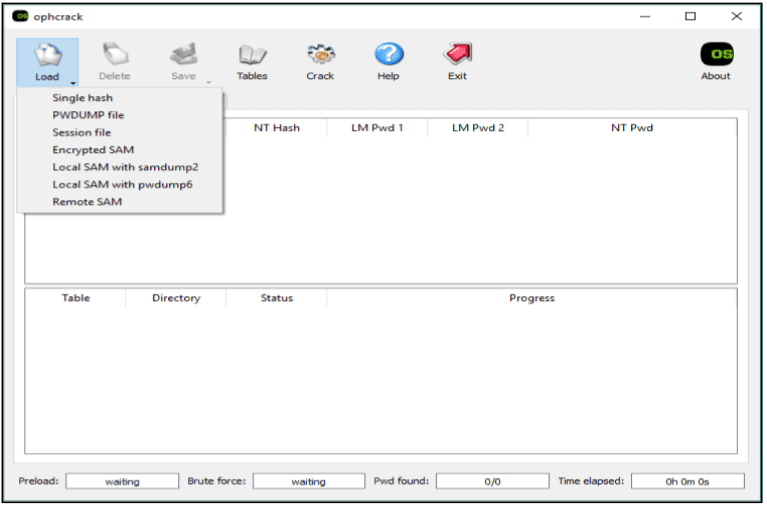
Task: Collapse the Load dropdown arrow
Action: pos(72,82)
